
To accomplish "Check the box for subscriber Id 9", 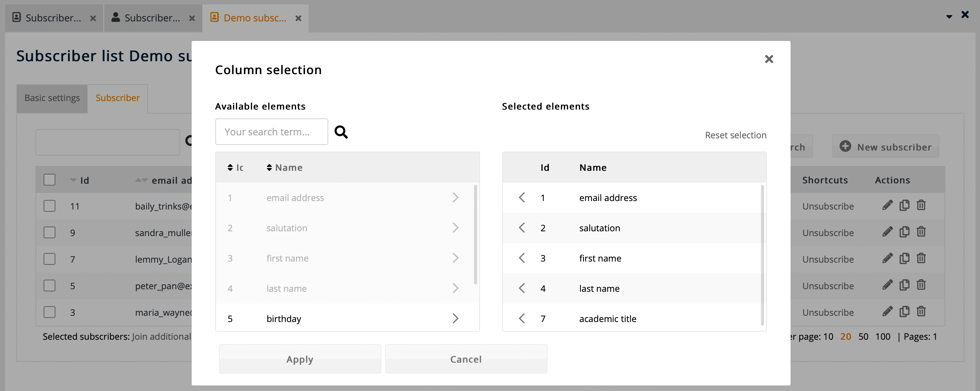I will [49, 232].
